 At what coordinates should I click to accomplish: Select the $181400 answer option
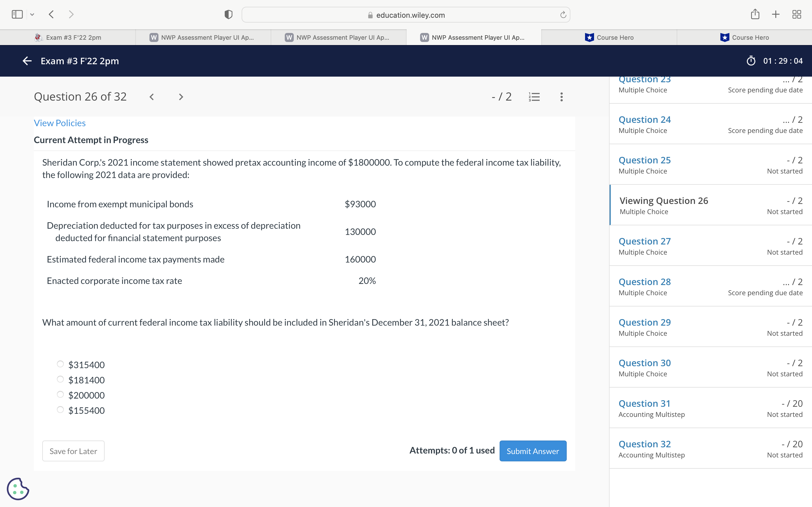(60, 379)
